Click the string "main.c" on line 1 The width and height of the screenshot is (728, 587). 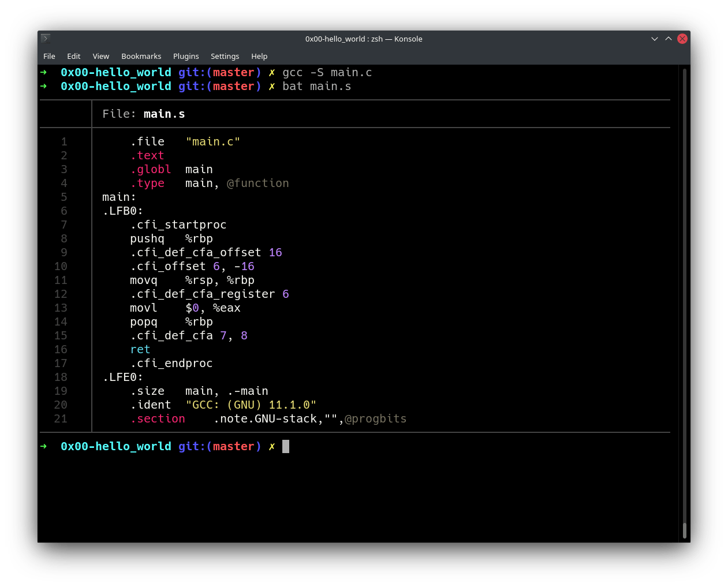tap(213, 141)
